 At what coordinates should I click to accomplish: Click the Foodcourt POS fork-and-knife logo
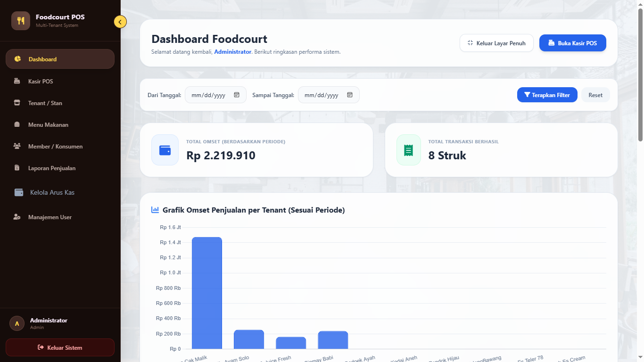coord(21,21)
